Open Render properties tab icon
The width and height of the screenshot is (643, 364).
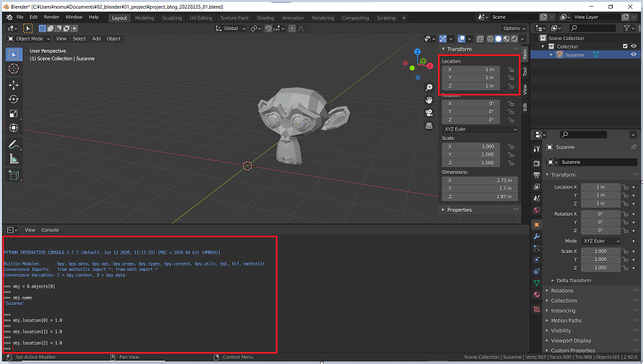[x=536, y=163]
